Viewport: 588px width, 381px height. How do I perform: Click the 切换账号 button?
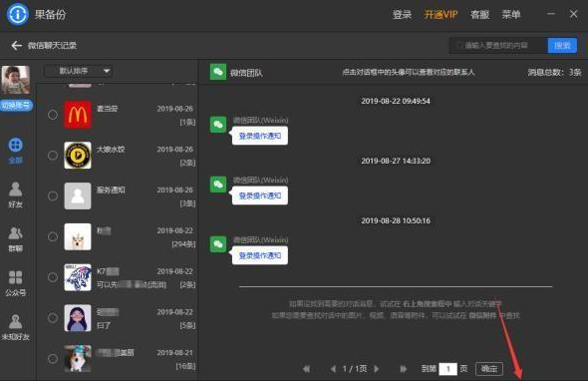click(16, 106)
